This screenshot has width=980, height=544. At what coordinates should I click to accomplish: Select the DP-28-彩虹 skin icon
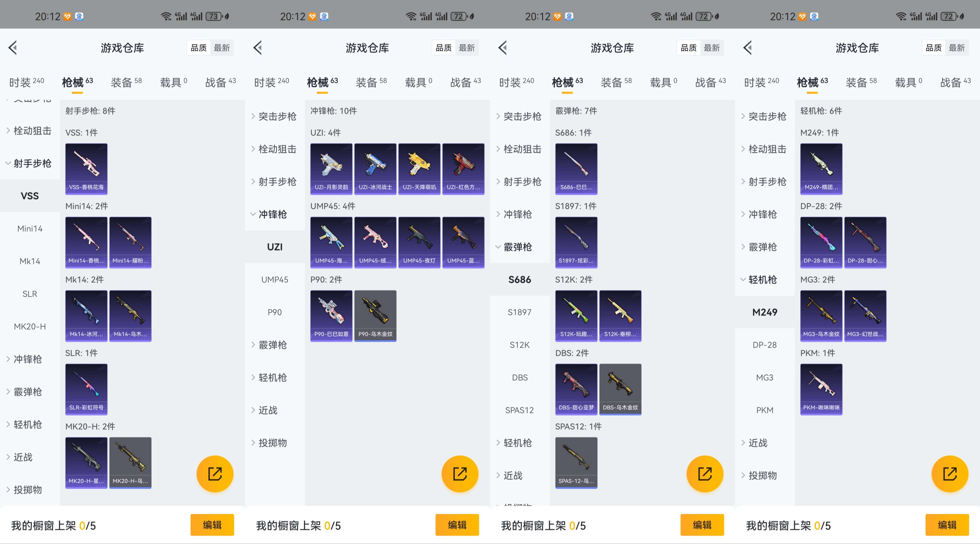(821, 242)
